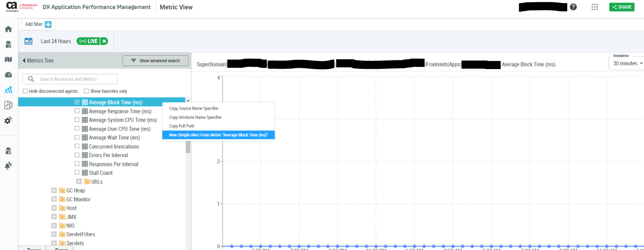
Task: Check Concurrent Invocations checkbox
Action: [x=77, y=146]
